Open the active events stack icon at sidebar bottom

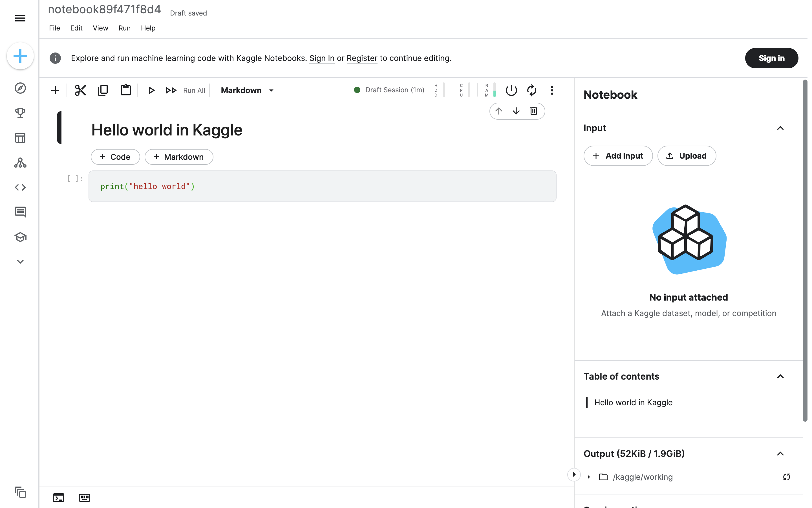click(x=20, y=492)
